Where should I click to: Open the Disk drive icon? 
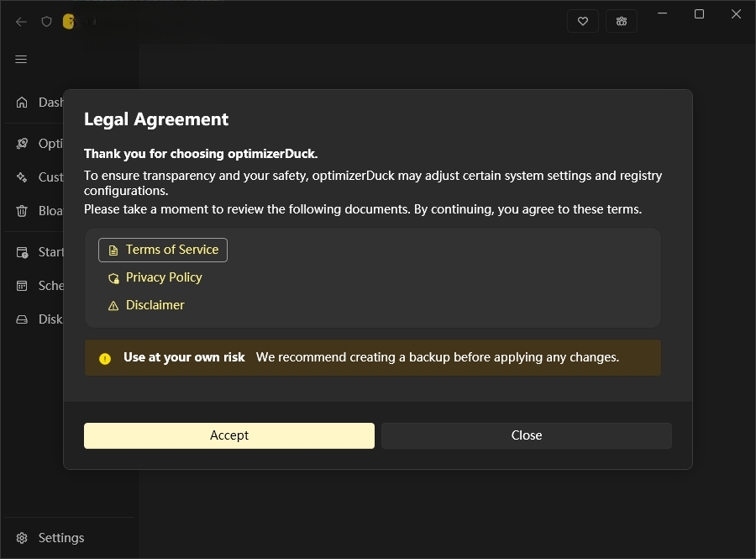(22, 319)
